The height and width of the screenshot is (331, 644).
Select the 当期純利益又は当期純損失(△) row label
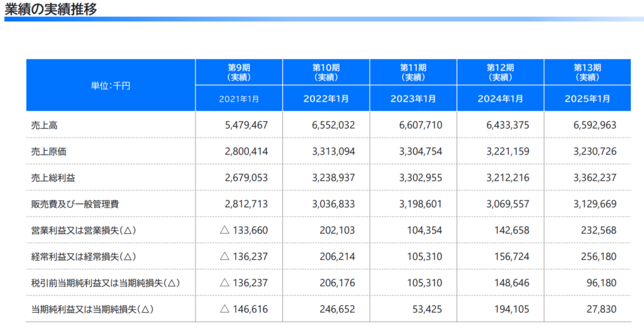[x=92, y=309]
